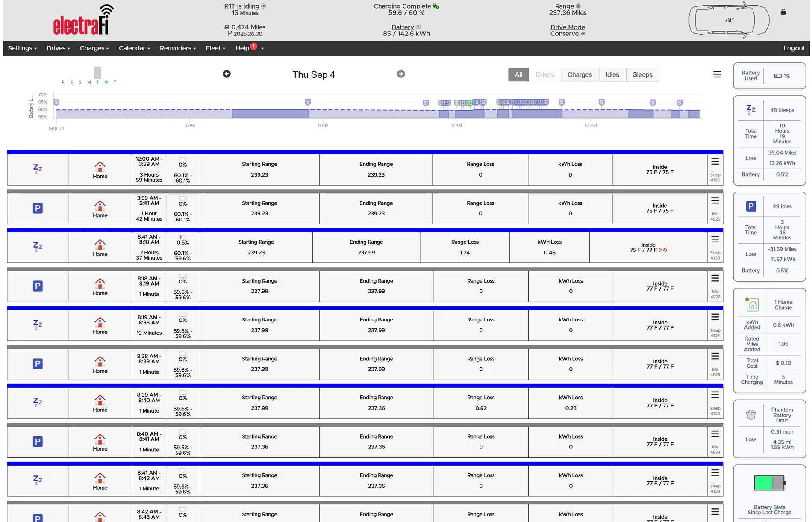Click 6,474 Miles odometer text

pyautogui.click(x=248, y=27)
